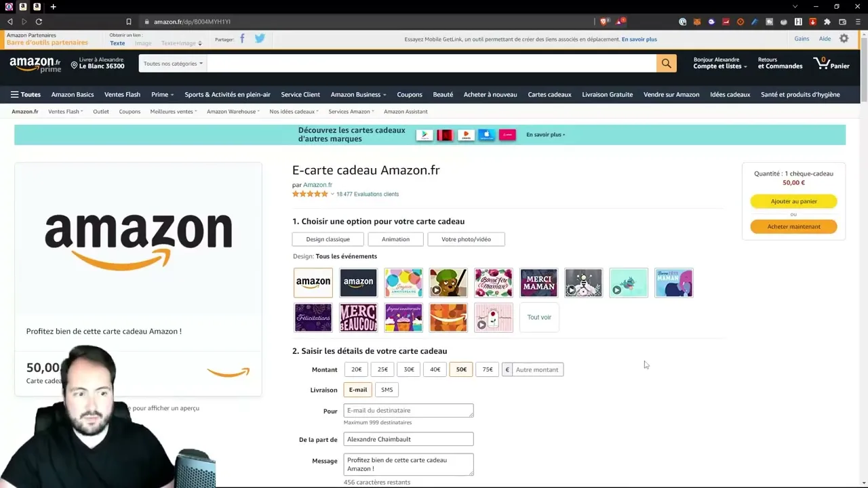Open the Cartes cadeaux navigation menu

(x=549, y=94)
